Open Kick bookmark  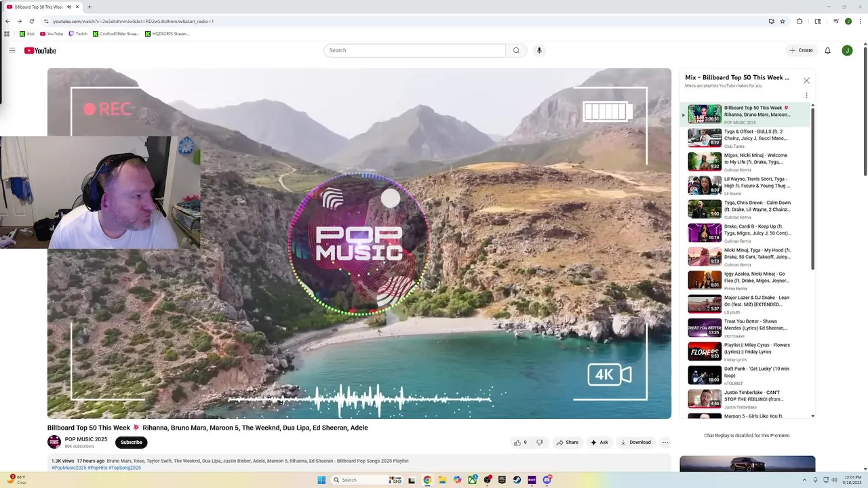[x=27, y=33]
